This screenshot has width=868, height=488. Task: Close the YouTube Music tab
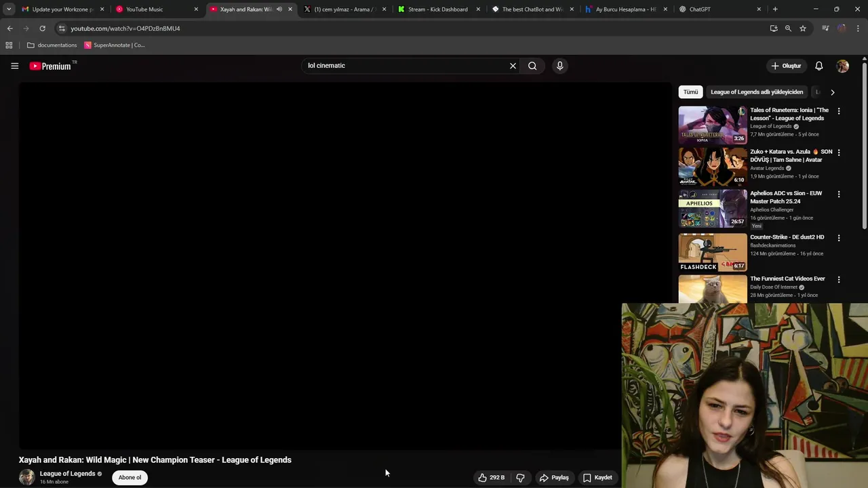pyautogui.click(x=196, y=9)
